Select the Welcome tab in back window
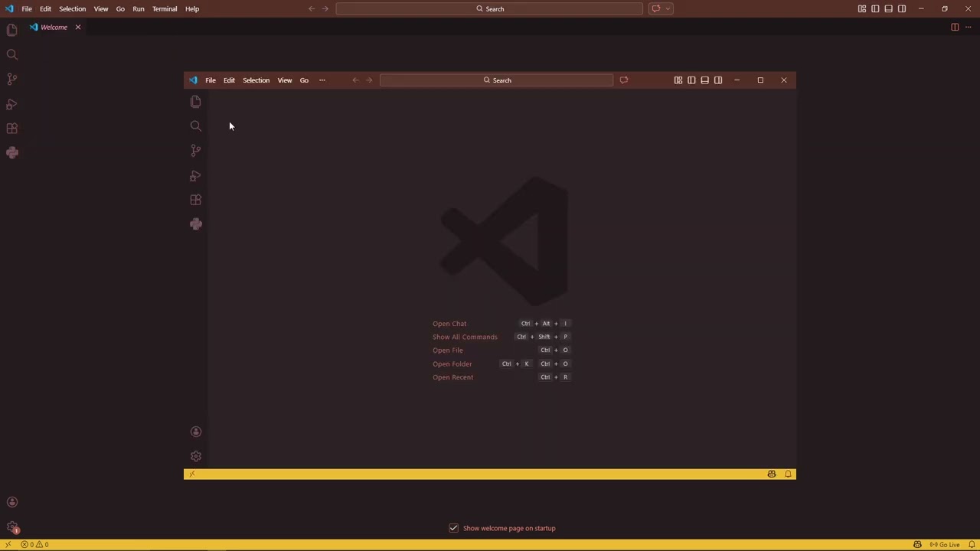This screenshot has width=980, height=551. tap(54, 28)
